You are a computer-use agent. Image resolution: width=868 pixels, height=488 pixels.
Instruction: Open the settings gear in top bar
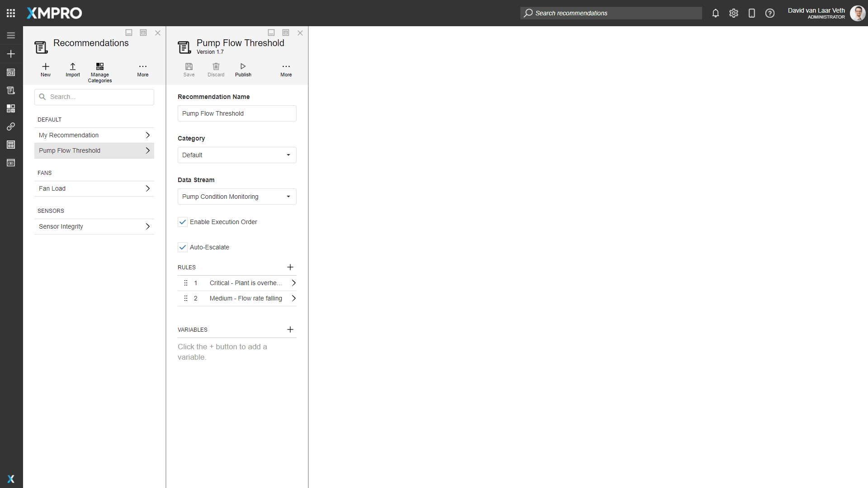point(733,13)
